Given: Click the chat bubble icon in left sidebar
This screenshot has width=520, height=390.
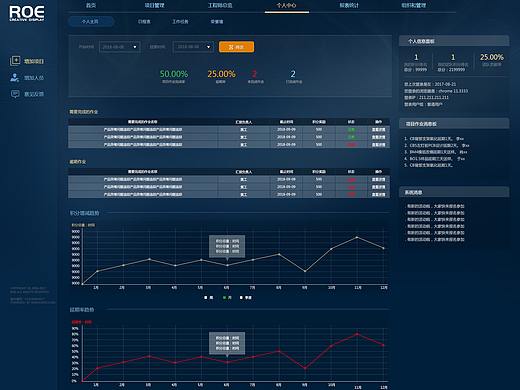Looking at the screenshot, I should tap(15, 94).
